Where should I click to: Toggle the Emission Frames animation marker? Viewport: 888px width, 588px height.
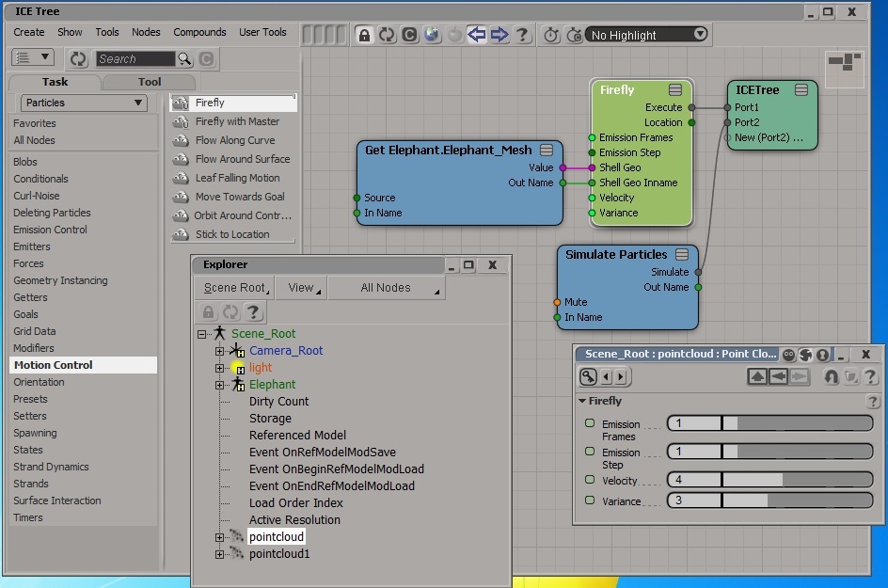590,423
